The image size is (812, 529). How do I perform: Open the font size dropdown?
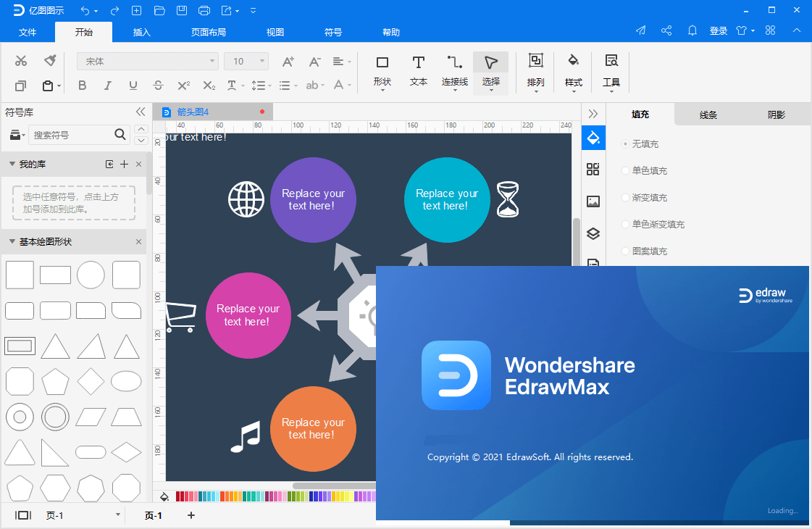click(x=246, y=61)
